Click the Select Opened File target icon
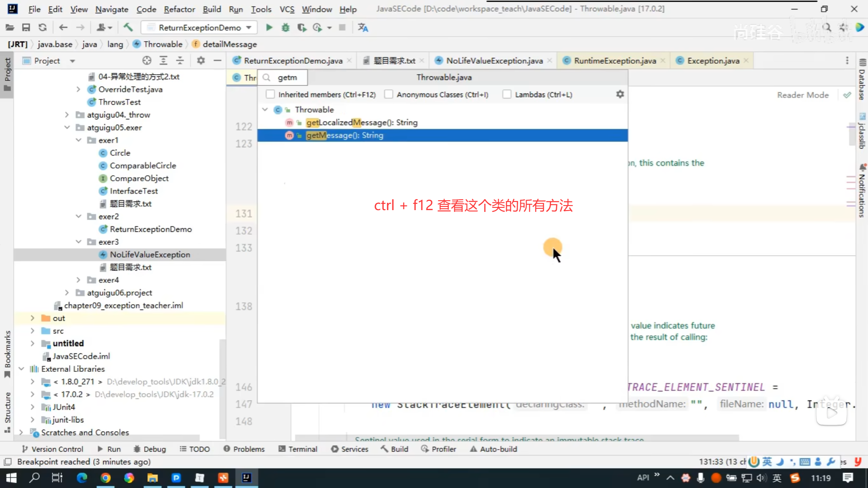 click(146, 61)
